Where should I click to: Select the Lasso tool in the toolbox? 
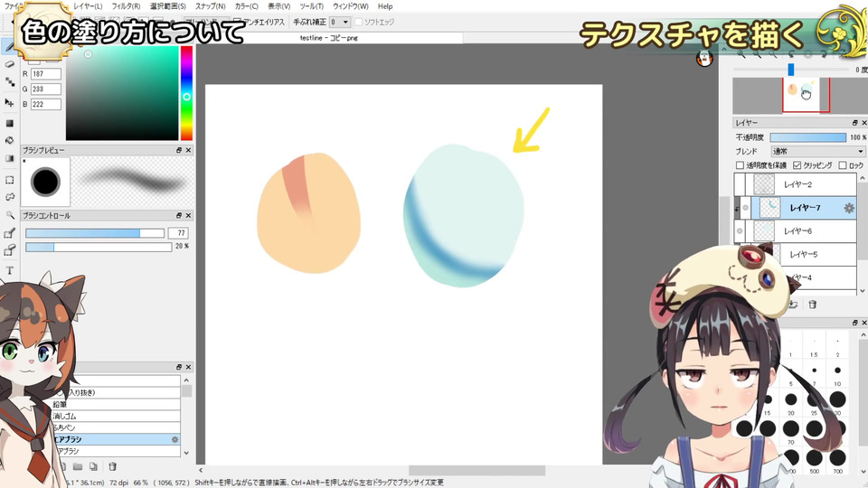9,197
